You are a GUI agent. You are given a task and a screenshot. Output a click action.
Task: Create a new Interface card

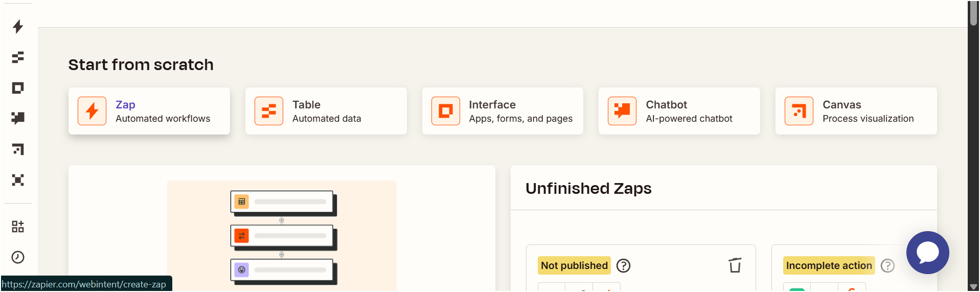point(503,111)
